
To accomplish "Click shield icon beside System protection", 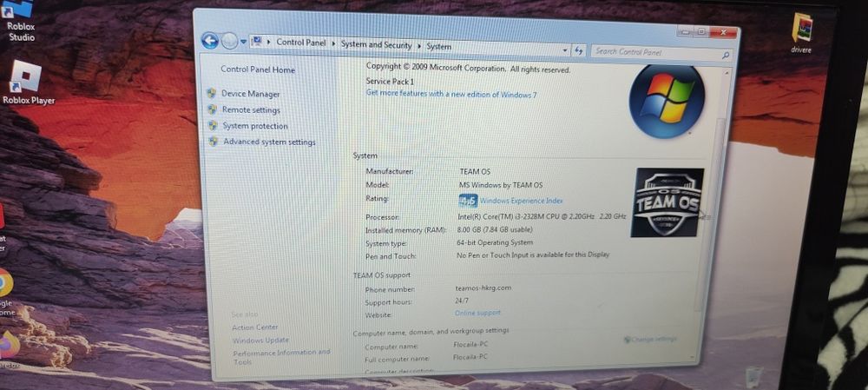I will [x=214, y=125].
